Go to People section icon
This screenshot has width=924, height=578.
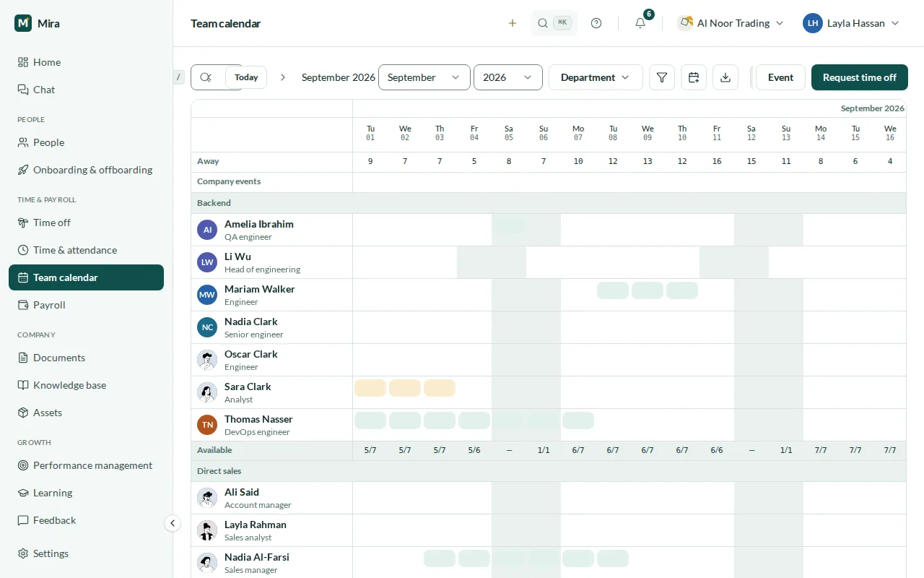coord(23,142)
